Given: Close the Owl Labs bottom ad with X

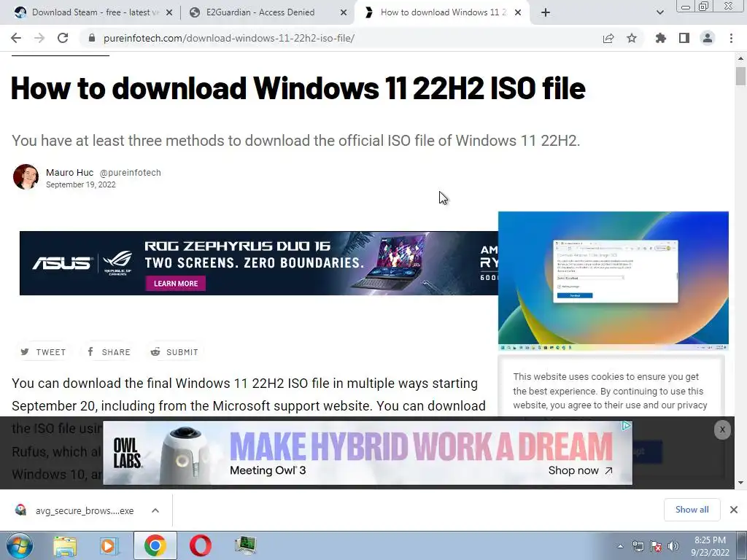Looking at the screenshot, I should pyautogui.click(x=722, y=429).
